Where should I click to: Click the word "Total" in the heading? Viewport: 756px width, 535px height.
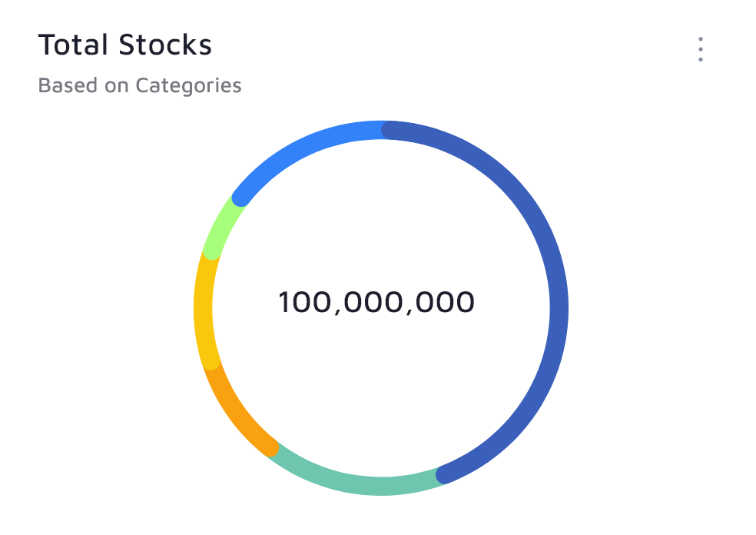click(74, 45)
